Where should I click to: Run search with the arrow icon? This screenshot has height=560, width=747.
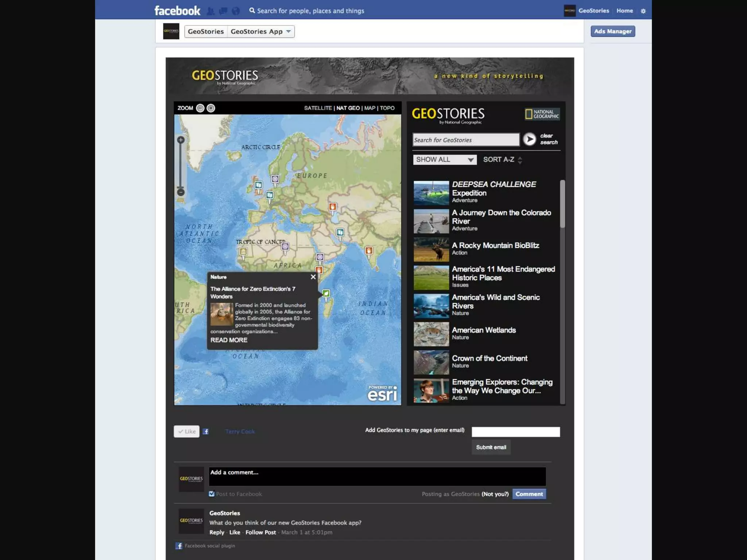[529, 139]
